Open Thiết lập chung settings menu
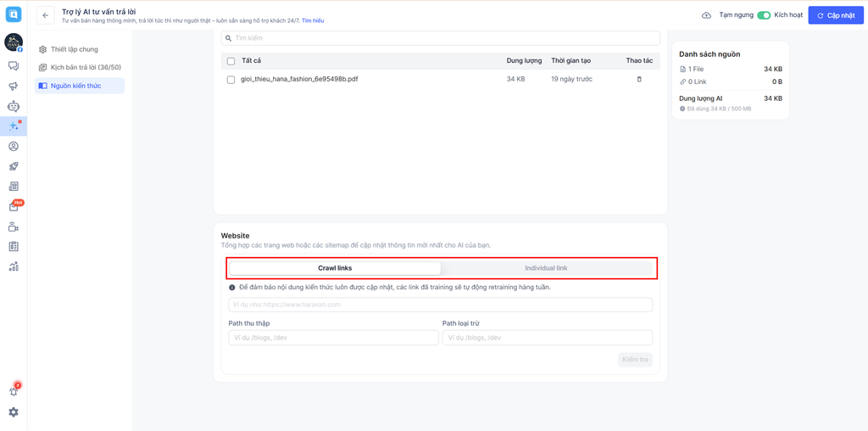The width and height of the screenshot is (868, 431). click(74, 49)
